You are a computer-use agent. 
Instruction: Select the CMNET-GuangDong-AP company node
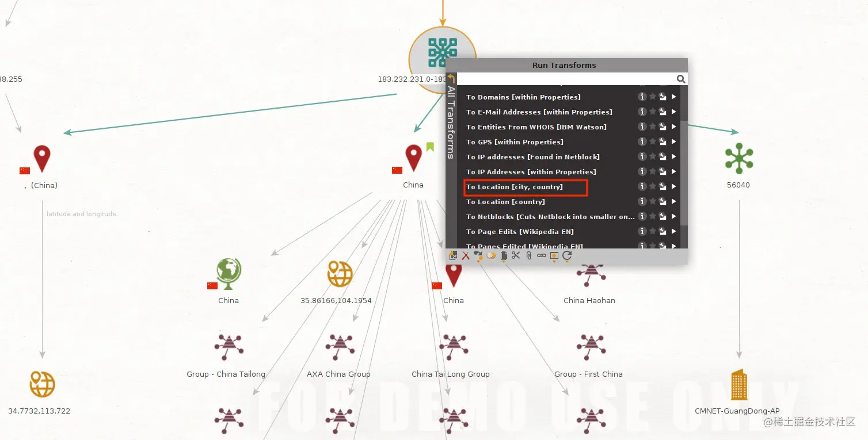[x=739, y=385]
